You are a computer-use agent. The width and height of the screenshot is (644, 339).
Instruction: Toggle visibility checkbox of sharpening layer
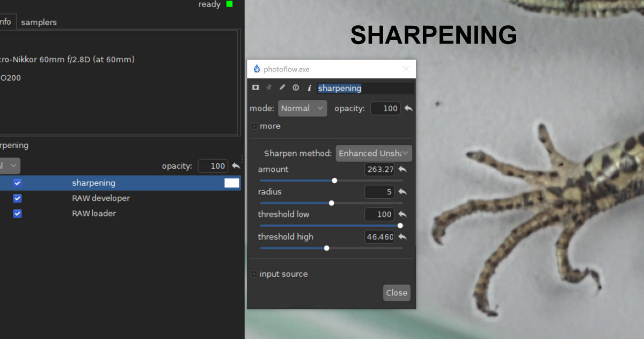point(17,183)
